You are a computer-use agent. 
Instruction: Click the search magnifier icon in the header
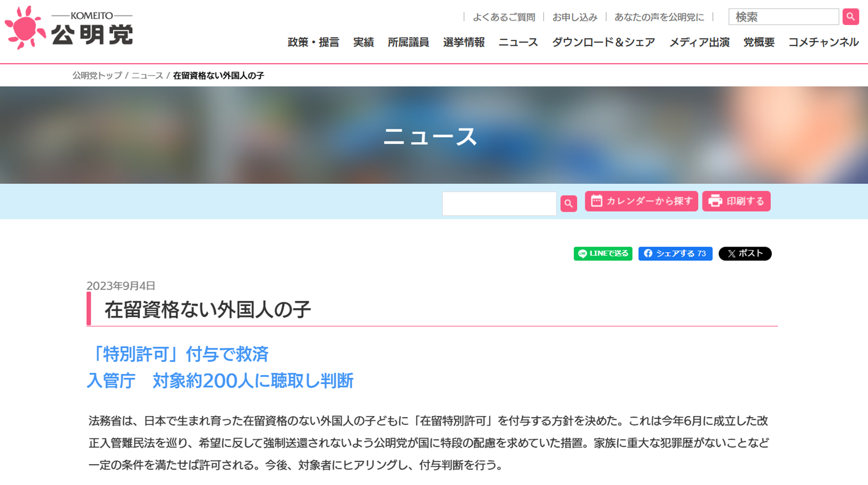pyautogui.click(x=850, y=16)
